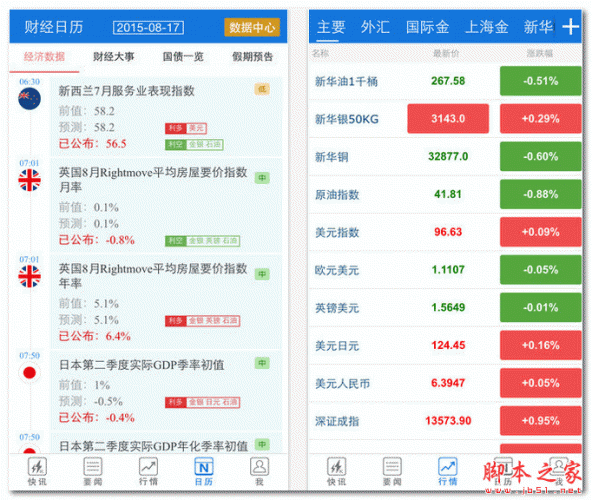Open 日本第二季度实际GDP年化季率初值 entry title
The height and width of the screenshot is (500, 592).
click(x=154, y=446)
